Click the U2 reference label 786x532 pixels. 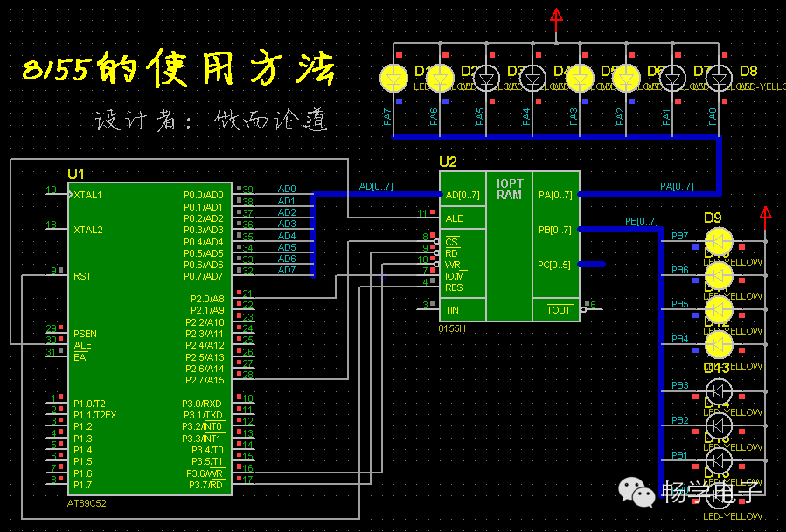(448, 162)
